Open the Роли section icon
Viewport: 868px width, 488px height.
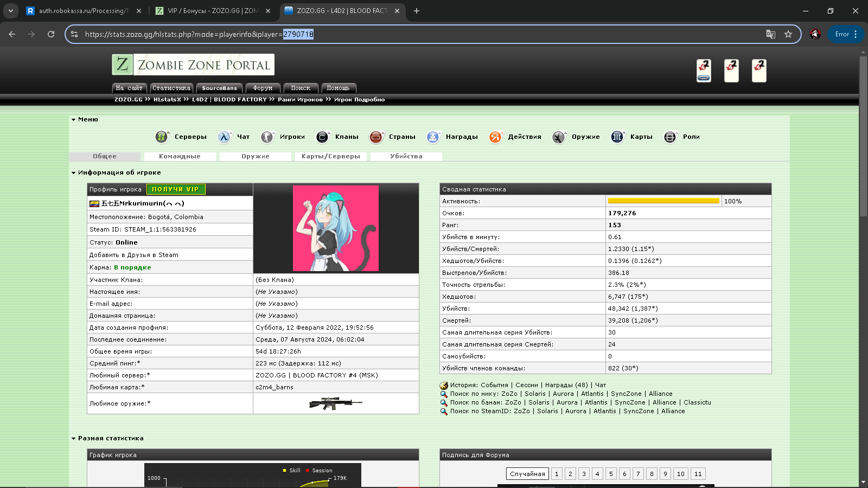tap(671, 137)
